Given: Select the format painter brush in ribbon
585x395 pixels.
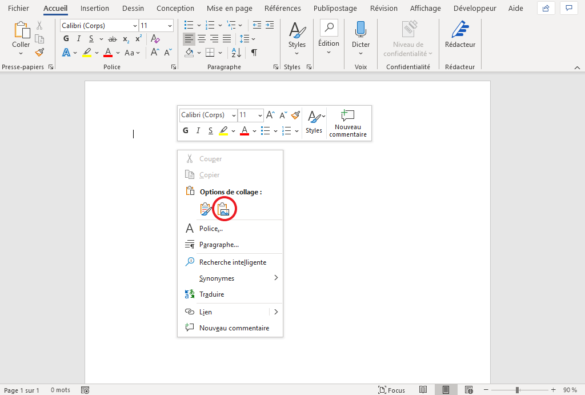Looking at the screenshot, I should coord(40,52).
